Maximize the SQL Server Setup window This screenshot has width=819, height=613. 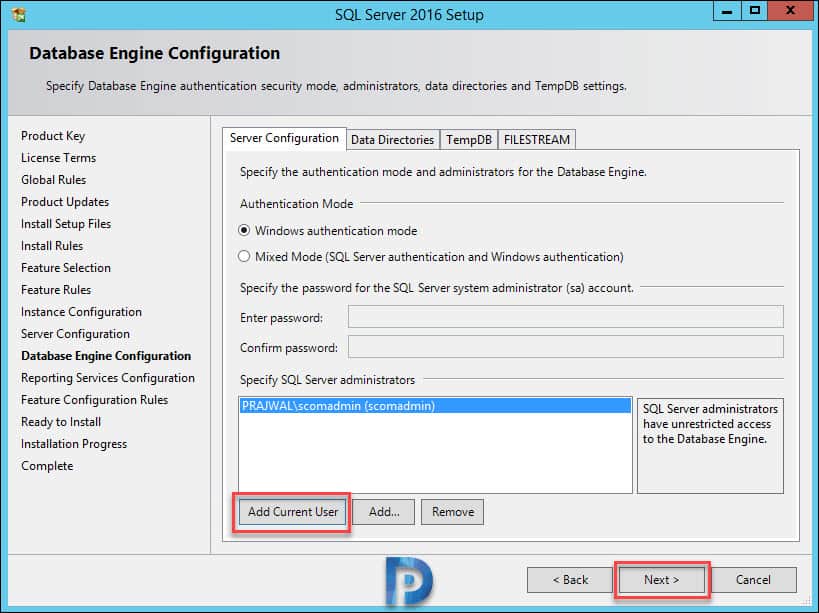[754, 11]
